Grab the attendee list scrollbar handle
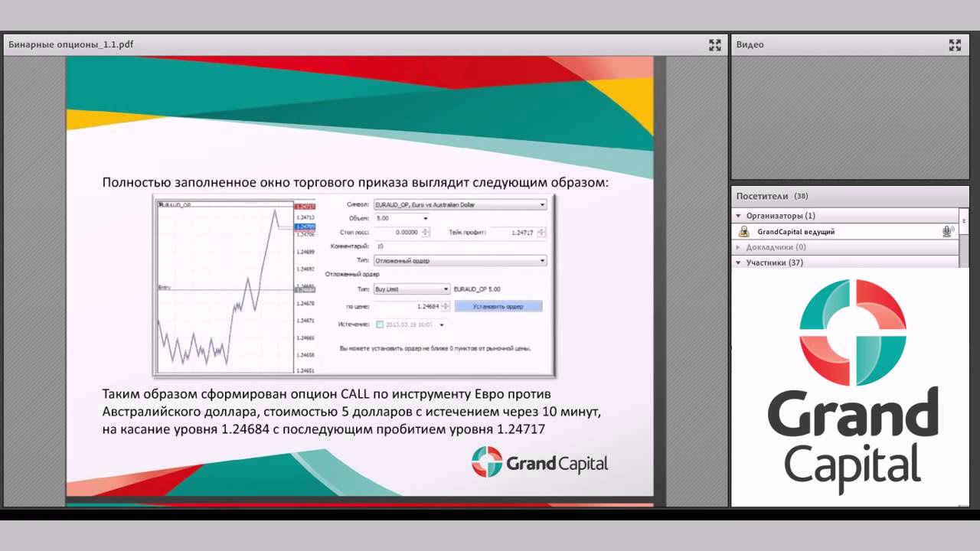This screenshot has height=551, width=980. point(964,220)
